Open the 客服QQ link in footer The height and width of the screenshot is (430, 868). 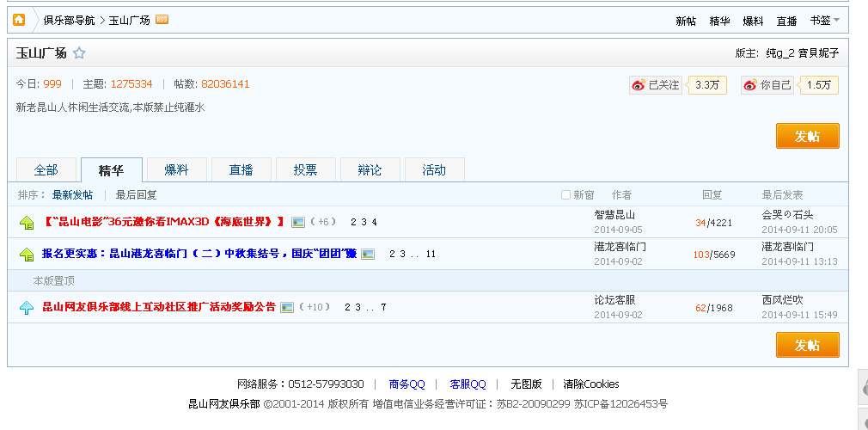coord(468,384)
